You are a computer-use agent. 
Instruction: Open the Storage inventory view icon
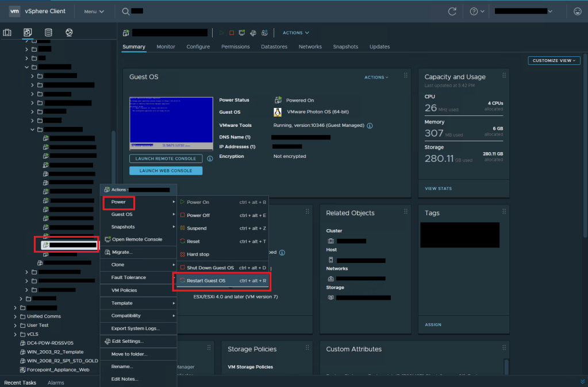coord(48,33)
